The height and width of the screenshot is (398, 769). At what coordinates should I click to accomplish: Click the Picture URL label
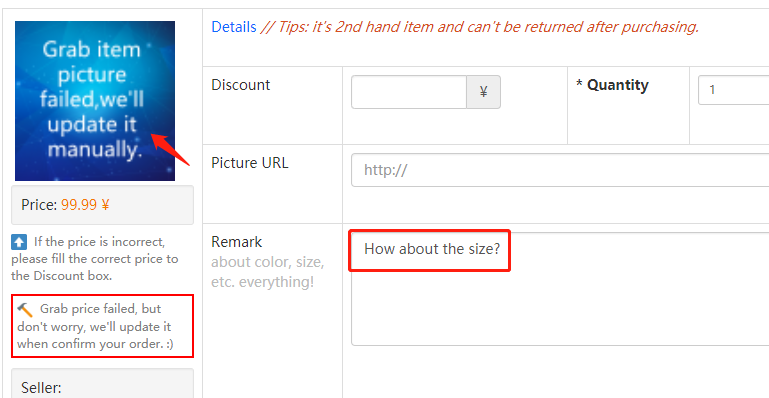(x=250, y=163)
